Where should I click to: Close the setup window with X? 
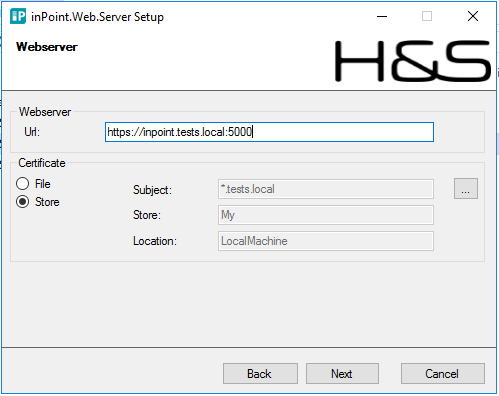473,16
